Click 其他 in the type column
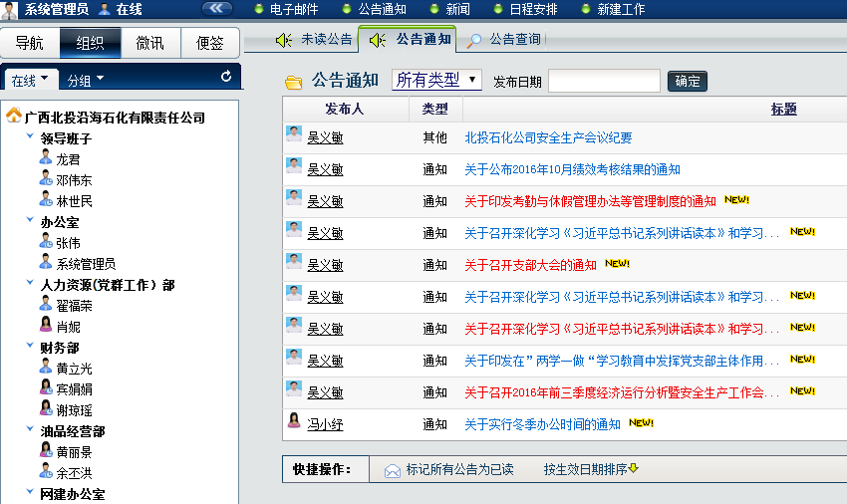The width and height of the screenshot is (847, 504). click(x=434, y=137)
